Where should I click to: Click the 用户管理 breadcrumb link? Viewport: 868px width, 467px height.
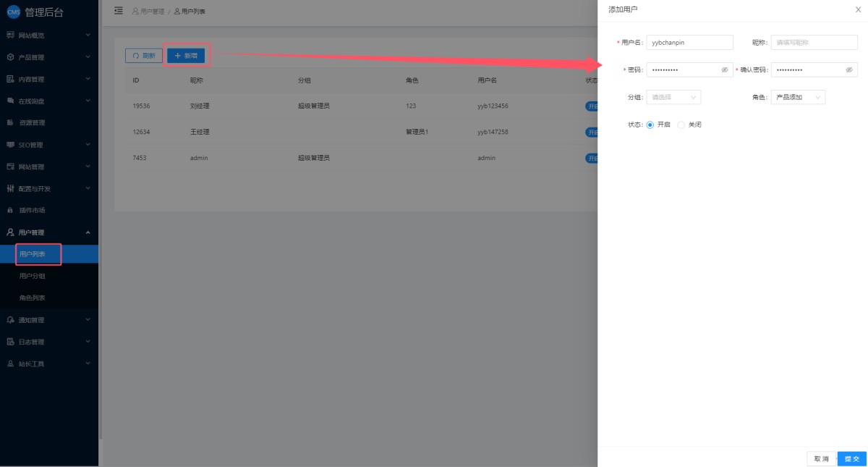click(x=148, y=12)
